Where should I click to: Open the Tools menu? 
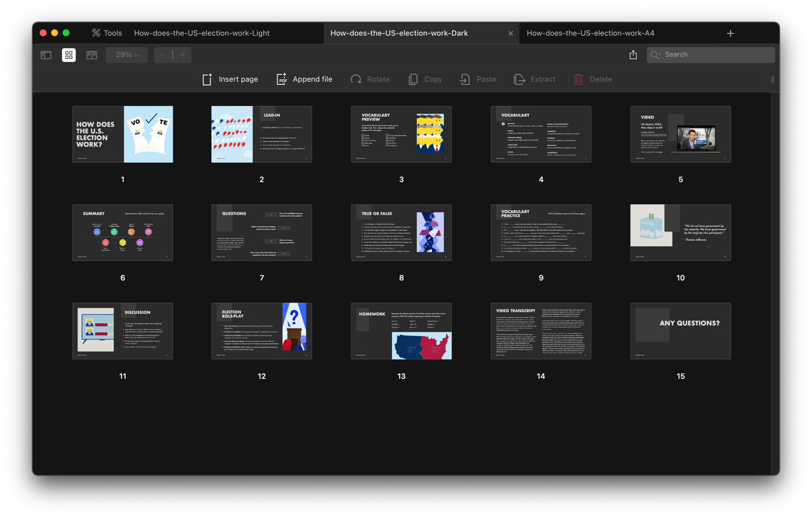click(x=107, y=33)
